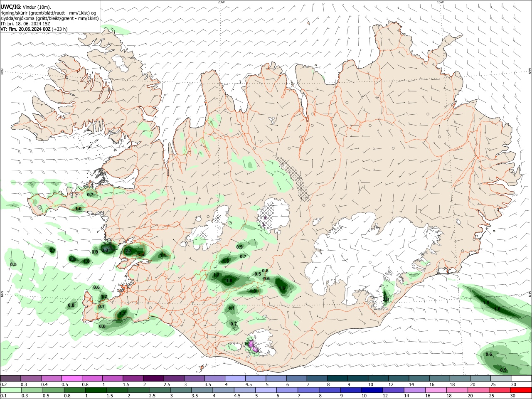Click the 'VT: Fim. 20.06.2024 00Z (+33 h)' line
This screenshot has height=399, width=532.
[34, 30]
